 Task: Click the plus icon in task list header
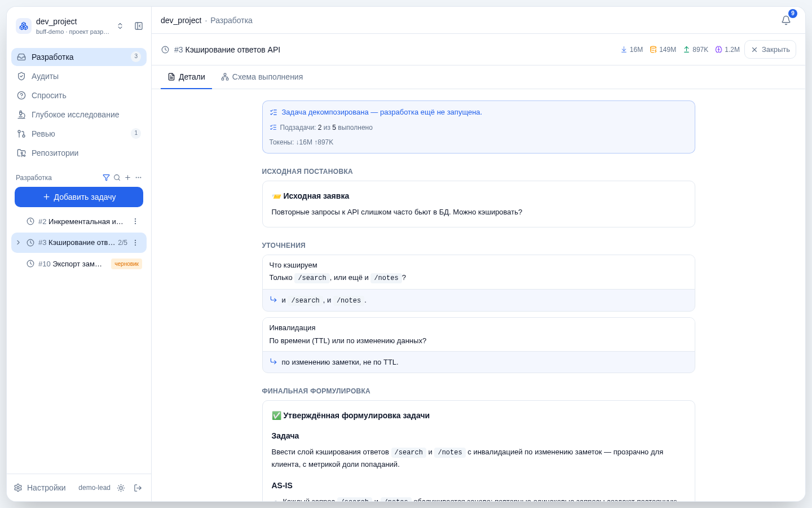pos(127,178)
